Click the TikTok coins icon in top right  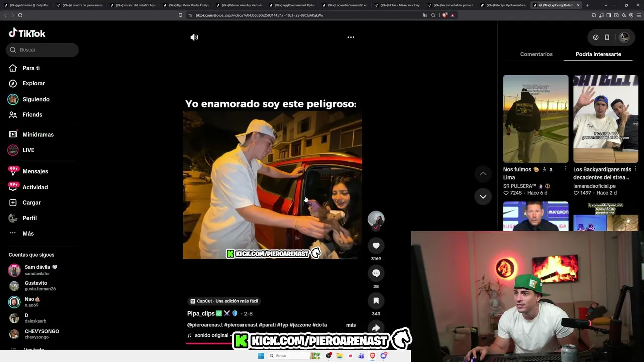tap(596, 37)
